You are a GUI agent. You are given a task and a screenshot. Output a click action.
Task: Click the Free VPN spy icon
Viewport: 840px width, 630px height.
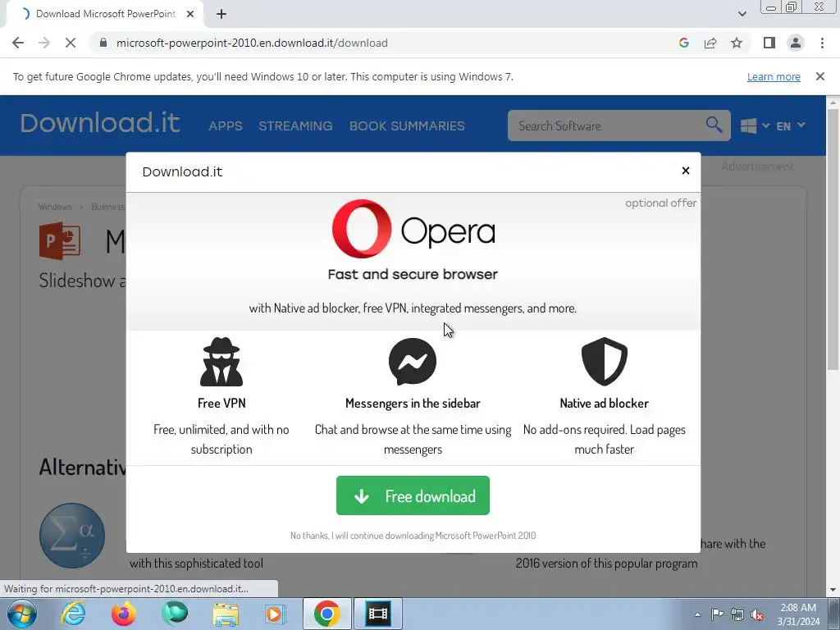click(x=221, y=362)
